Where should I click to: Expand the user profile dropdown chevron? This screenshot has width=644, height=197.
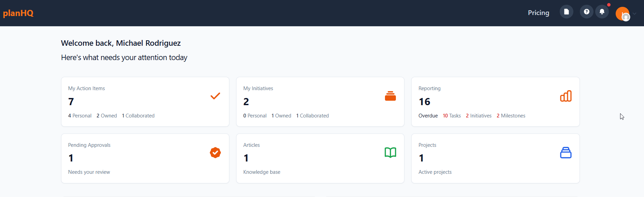click(634, 14)
